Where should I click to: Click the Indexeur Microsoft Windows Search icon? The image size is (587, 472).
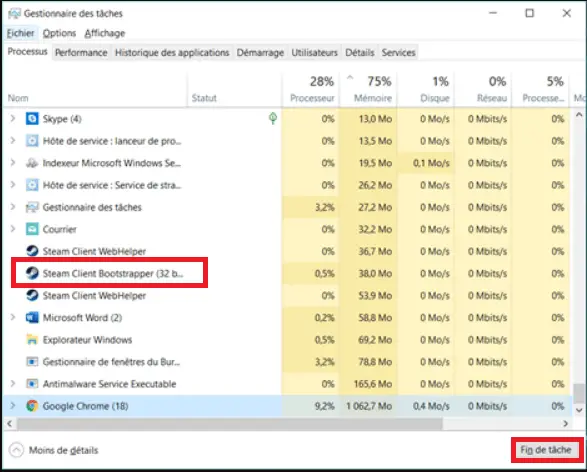[x=32, y=163]
